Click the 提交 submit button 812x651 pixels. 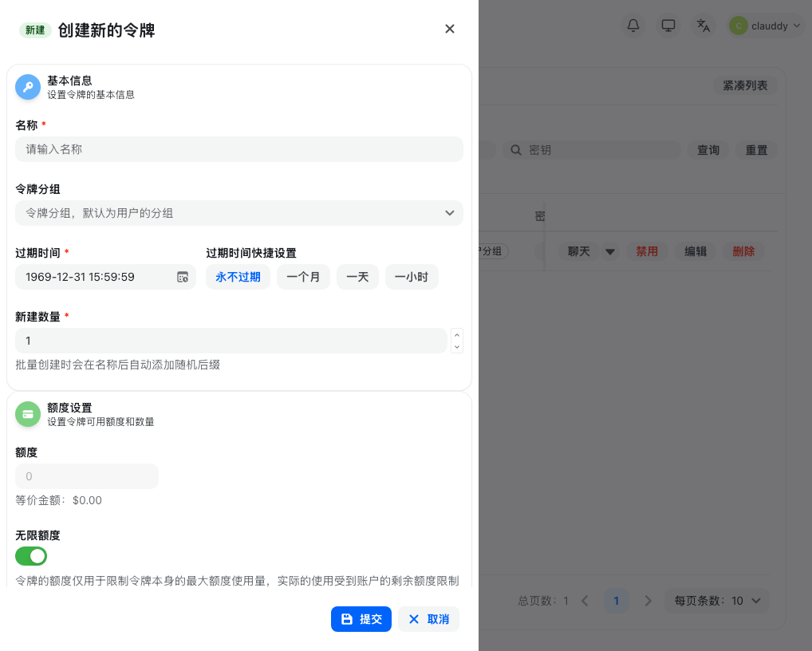[361, 619]
